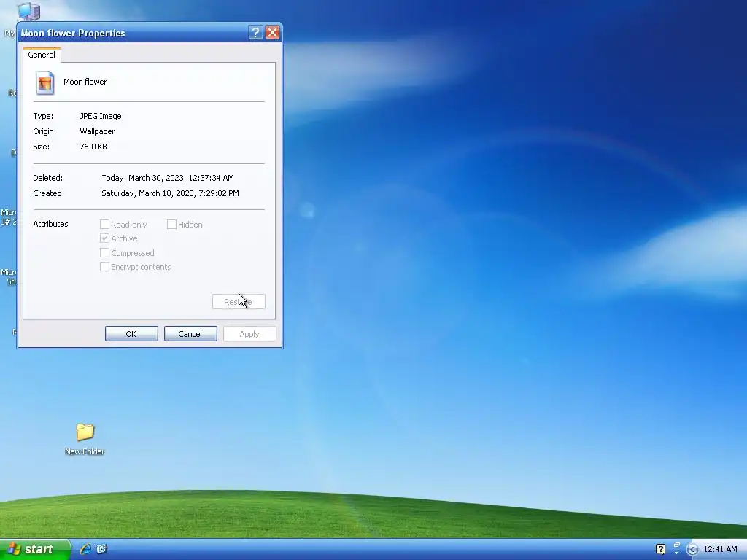Click the 12:41 AM taskbar clock
Image resolution: width=747 pixels, height=560 pixels.
720,549
